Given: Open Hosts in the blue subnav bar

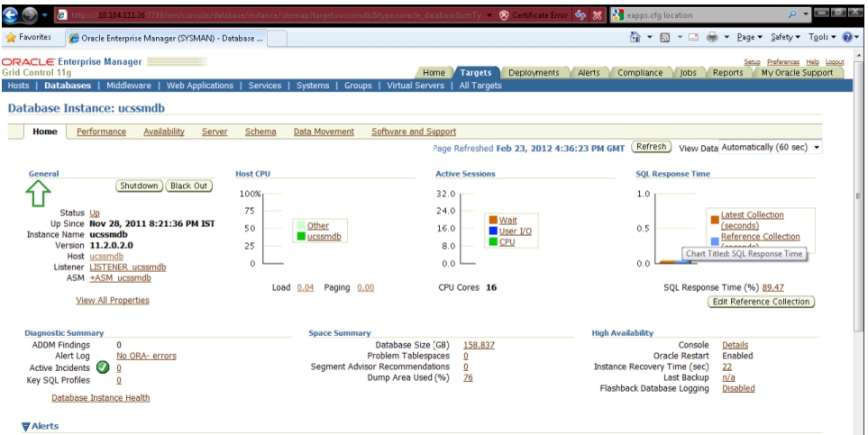Looking at the screenshot, I should [x=18, y=86].
